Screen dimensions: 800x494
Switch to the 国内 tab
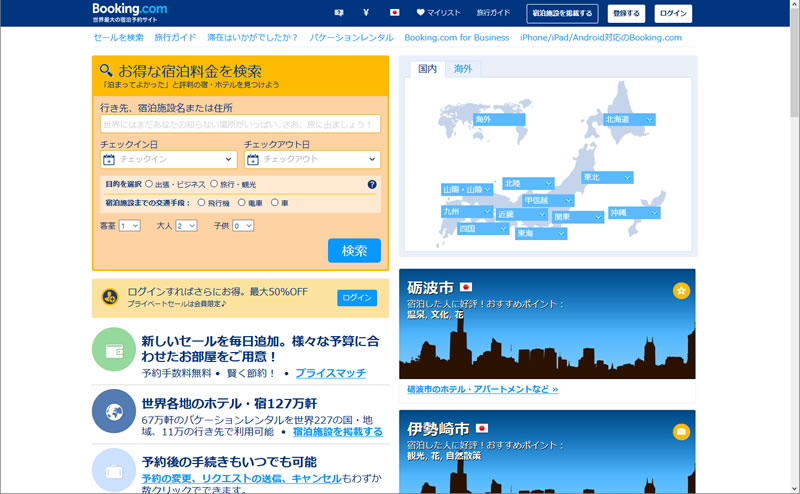428,69
